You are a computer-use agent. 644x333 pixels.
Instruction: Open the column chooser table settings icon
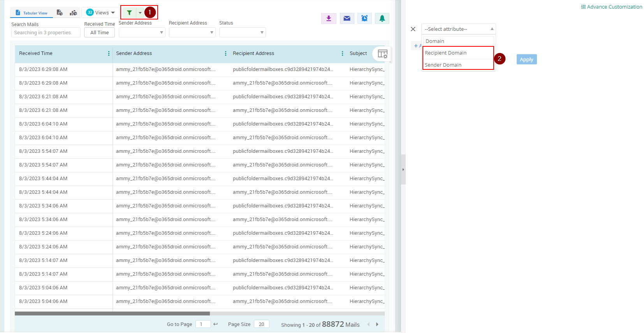382,54
